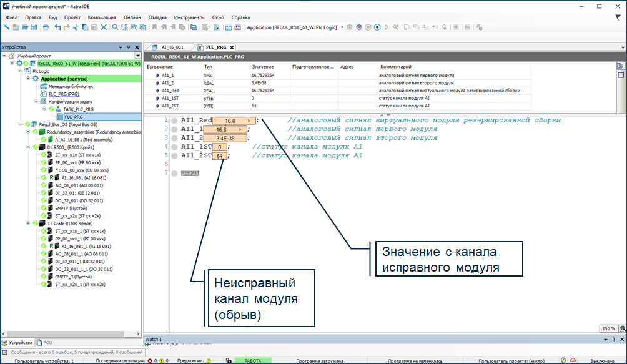Click the Print toolbar icon
Screen dimensions: 627x364
pyautogui.click(x=46, y=27)
